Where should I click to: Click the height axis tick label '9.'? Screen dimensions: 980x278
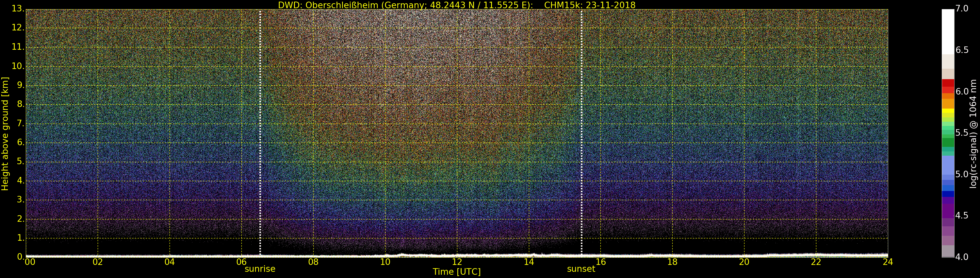coord(21,85)
